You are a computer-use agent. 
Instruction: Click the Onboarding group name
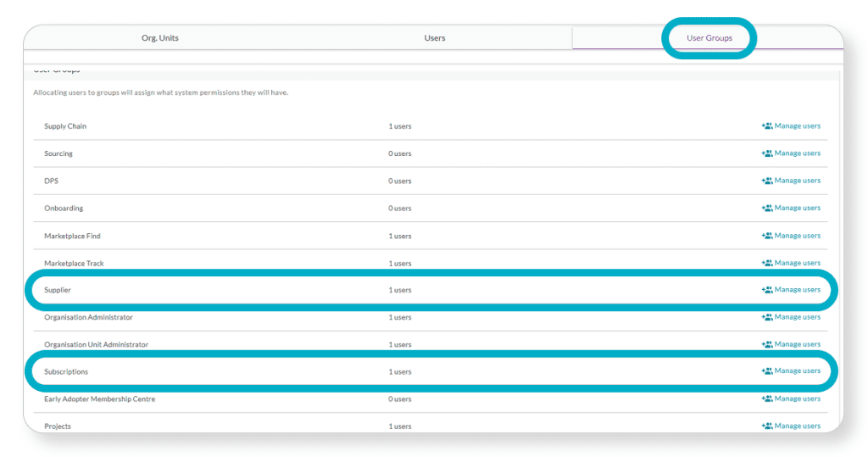coord(64,208)
